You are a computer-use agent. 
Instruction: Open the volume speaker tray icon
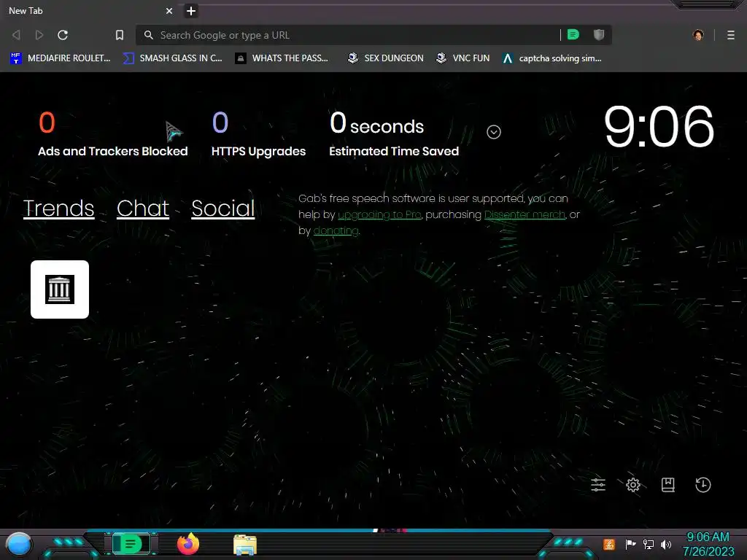[666, 544]
